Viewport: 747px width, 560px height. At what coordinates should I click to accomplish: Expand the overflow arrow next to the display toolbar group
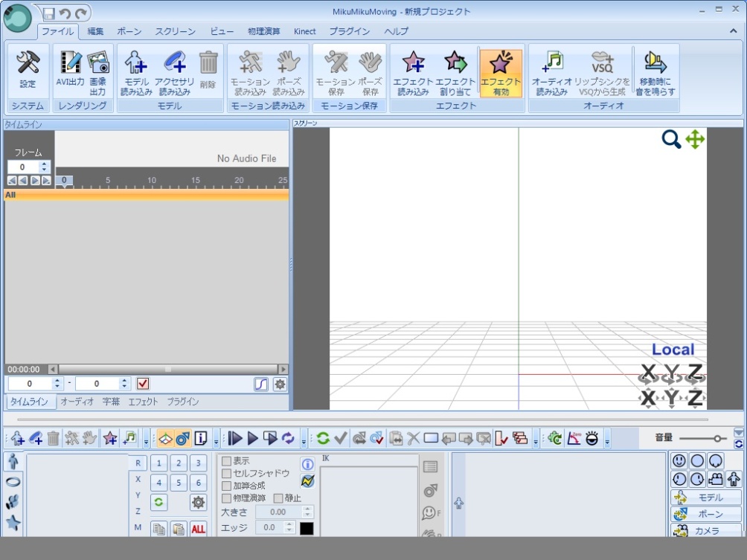[x=216, y=443]
